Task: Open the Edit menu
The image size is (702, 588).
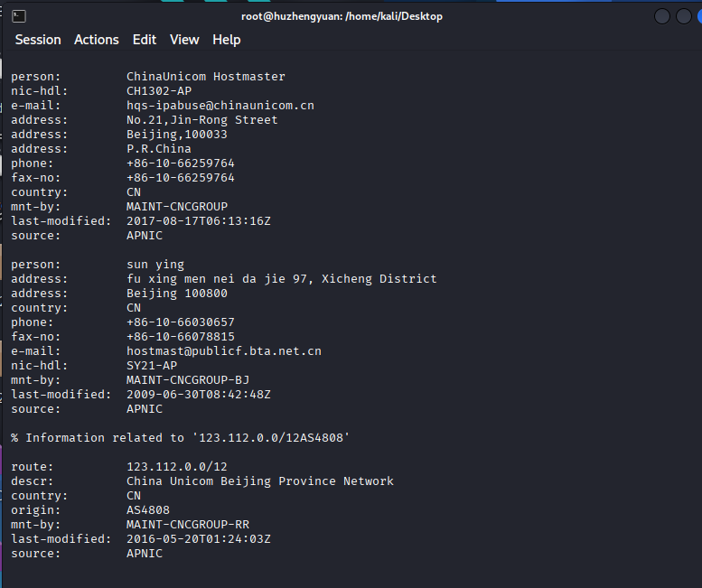Action: pos(145,40)
